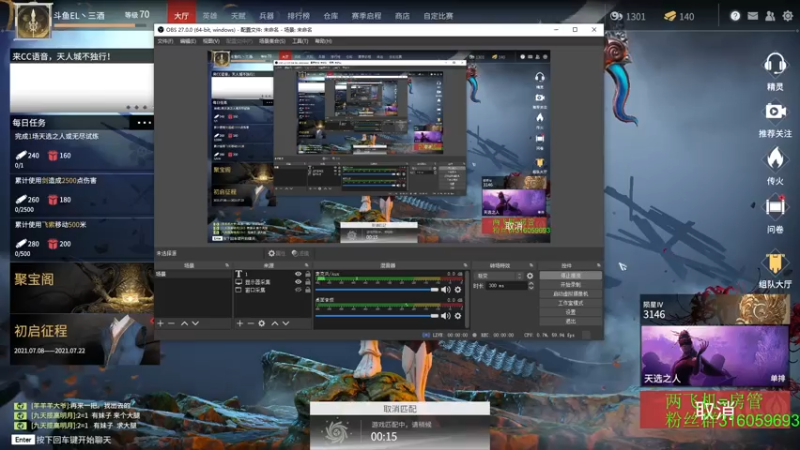Open the OBS 文件 menu

[x=165, y=41]
